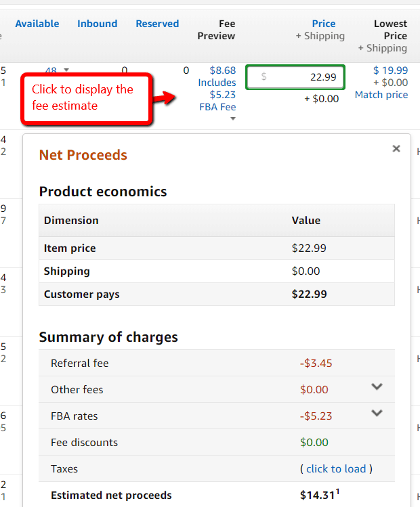Click the Includes $5.23 FBA Fee link
The image size is (420, 507).
click(x=217, y=95)
